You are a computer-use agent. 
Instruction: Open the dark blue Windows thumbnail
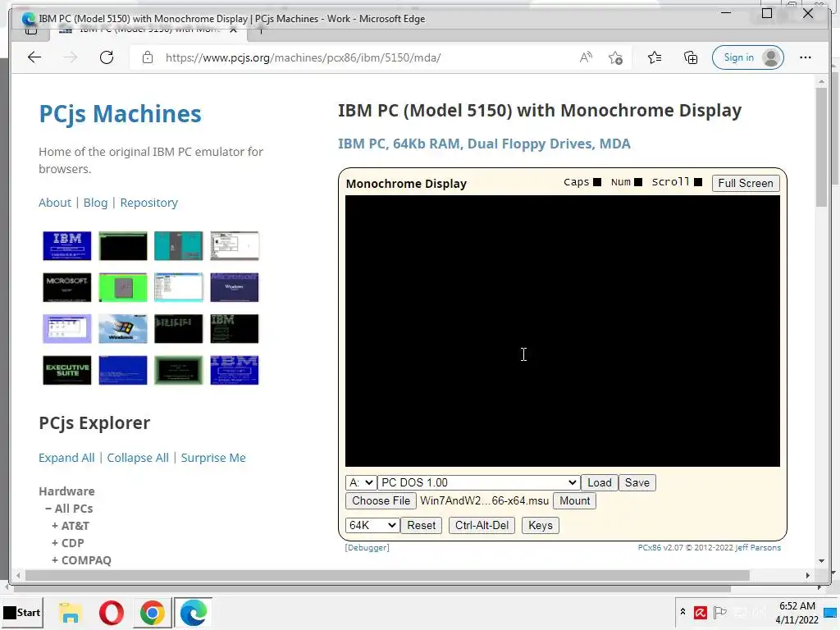pyautogui.click(x=235, y=287)
